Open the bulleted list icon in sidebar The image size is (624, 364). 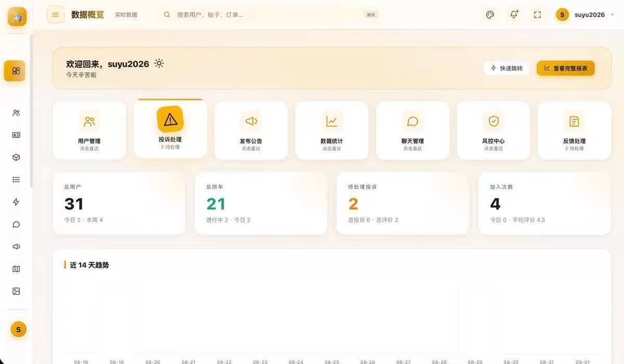click(16, 179)
